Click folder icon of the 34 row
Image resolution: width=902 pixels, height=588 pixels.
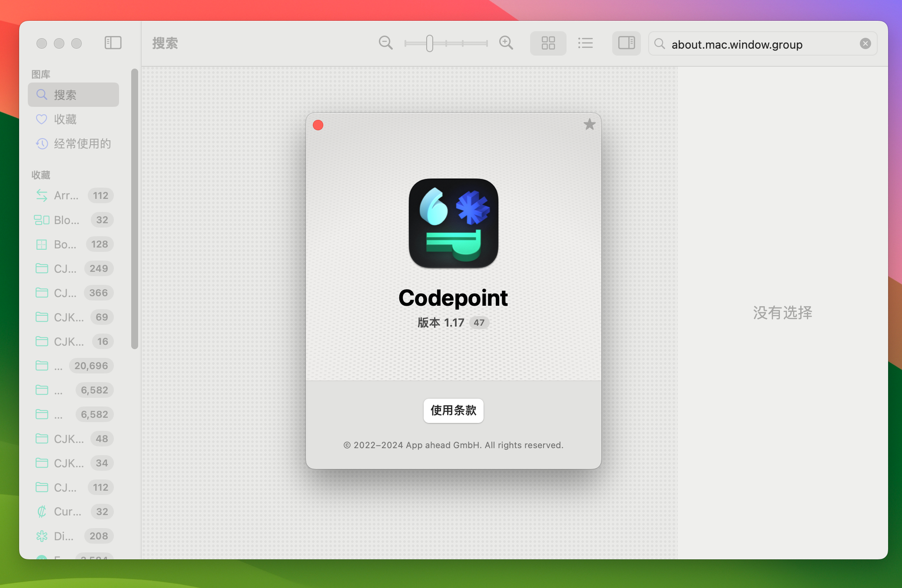[x=42, y=463]
